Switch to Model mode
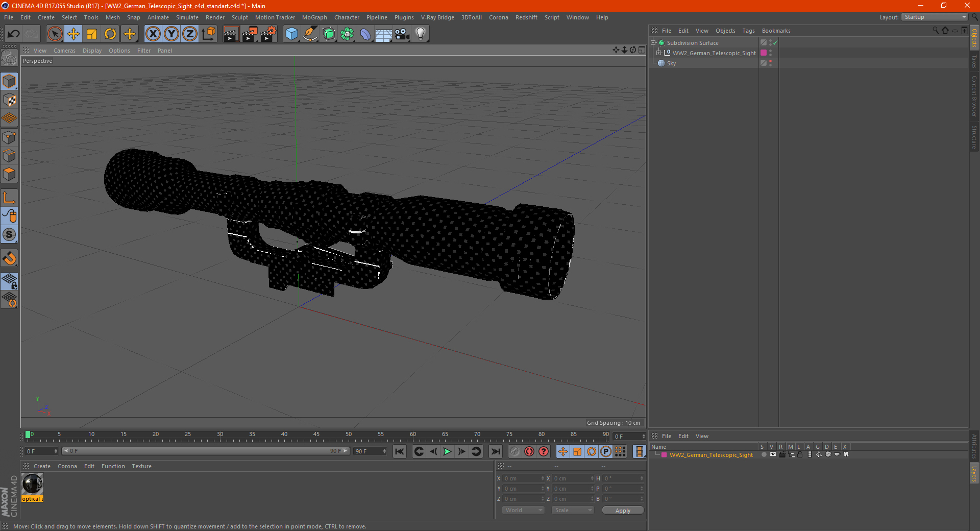The image size is (980, 531). point(10,81)
